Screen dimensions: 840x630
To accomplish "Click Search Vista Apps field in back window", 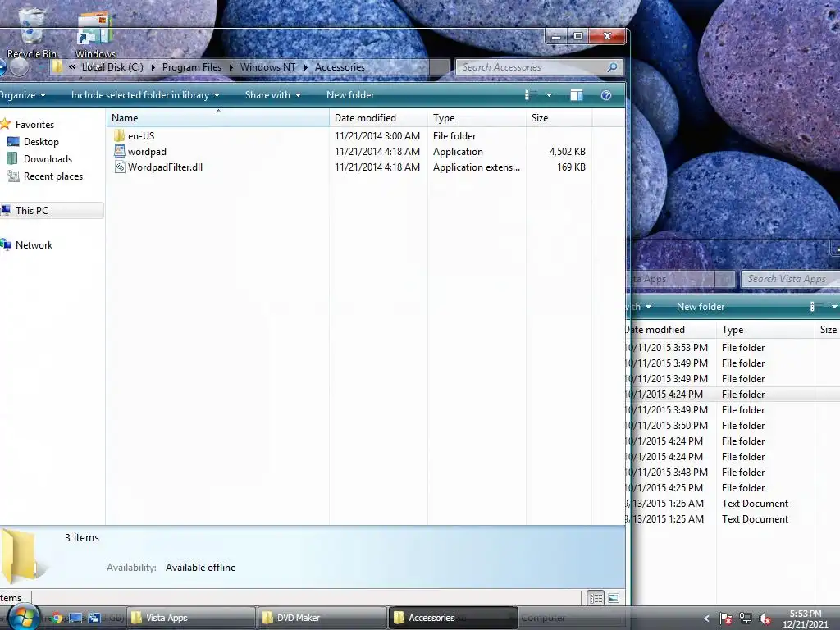I will coord(791,279).
